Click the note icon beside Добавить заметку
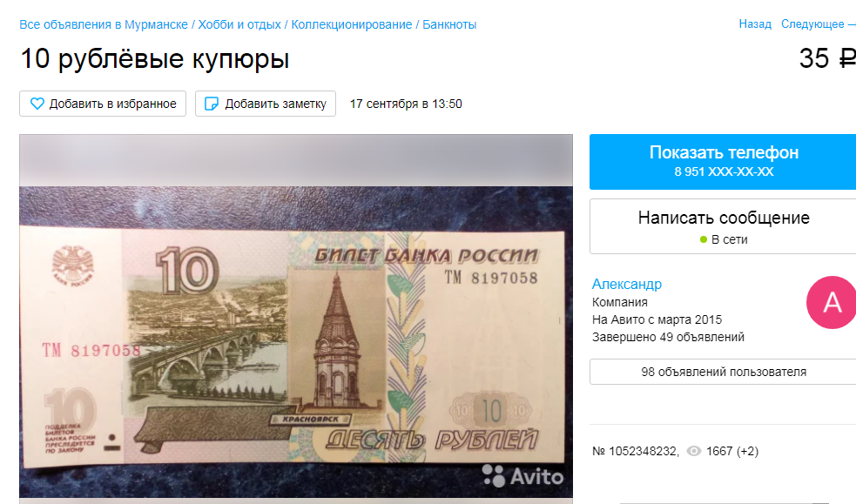Image resolution: width=856 pixels, height=504 pixels. click(x=212, y=104)
